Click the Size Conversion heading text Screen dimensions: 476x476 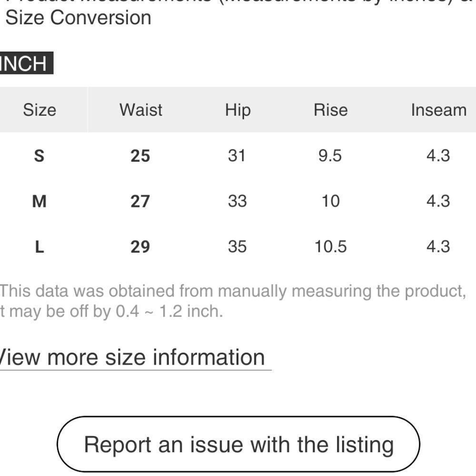pyautogui.click(x=79, y=18)
